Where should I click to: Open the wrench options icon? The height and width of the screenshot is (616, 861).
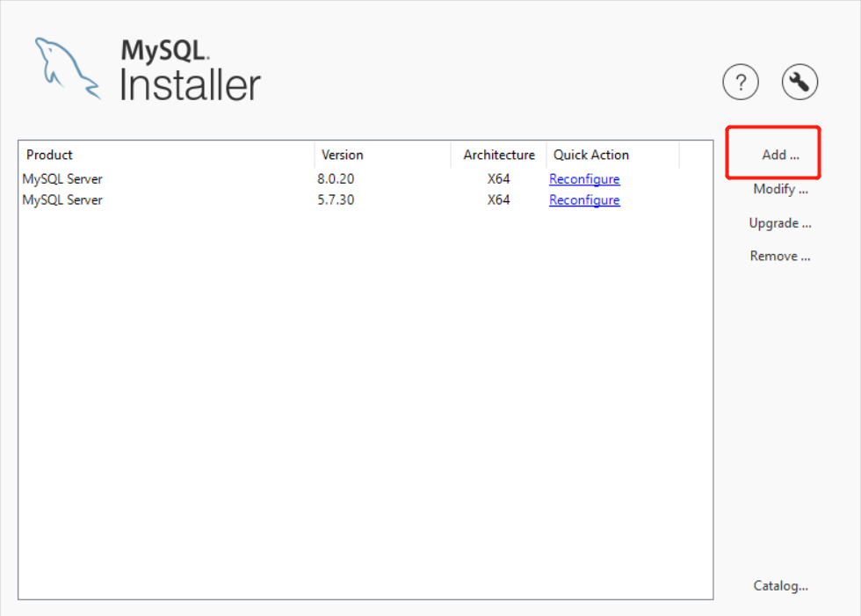pyautogui.click(x=799, y=83)
